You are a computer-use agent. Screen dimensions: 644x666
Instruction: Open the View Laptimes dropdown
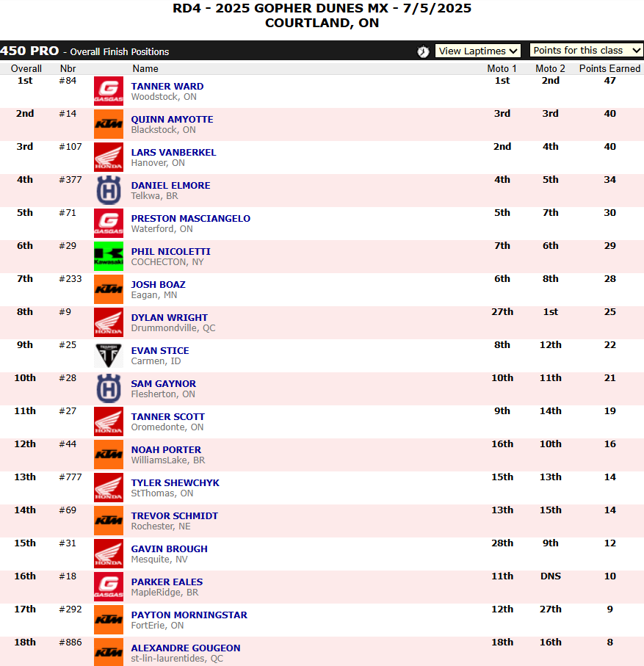pos(478,51)
